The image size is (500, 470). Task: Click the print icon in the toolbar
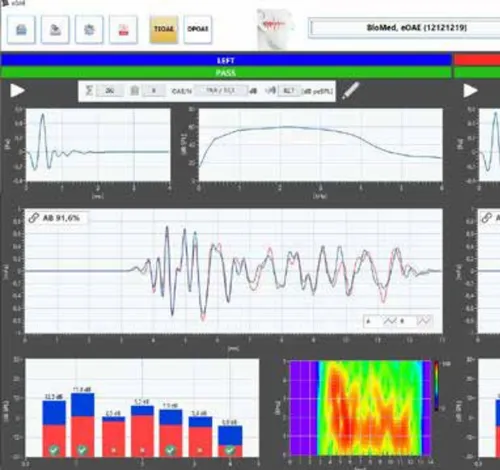[x=21, y=30]
